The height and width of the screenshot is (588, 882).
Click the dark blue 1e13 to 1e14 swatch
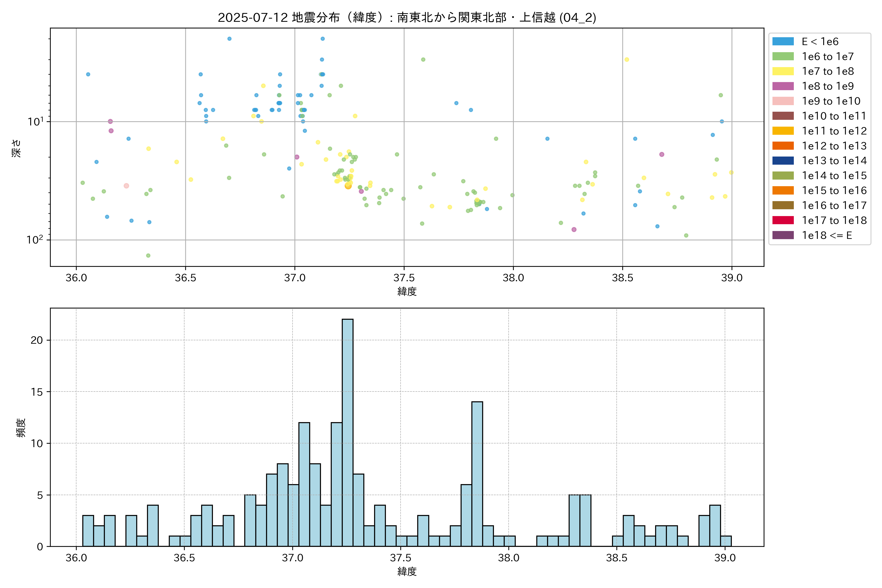click(783, 160)
